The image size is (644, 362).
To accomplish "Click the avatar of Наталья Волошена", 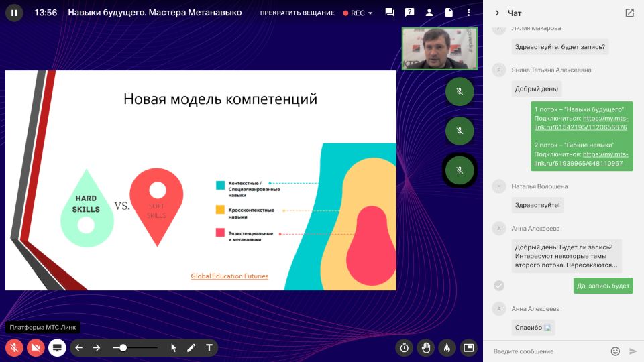I will [x=499, y=186].
